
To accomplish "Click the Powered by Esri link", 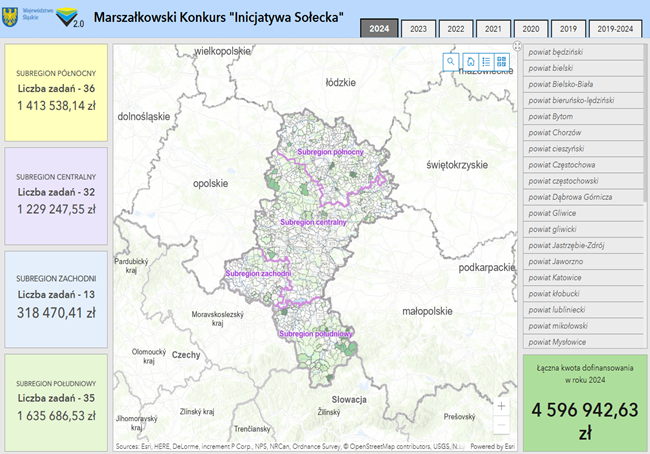I will [492, 447].
